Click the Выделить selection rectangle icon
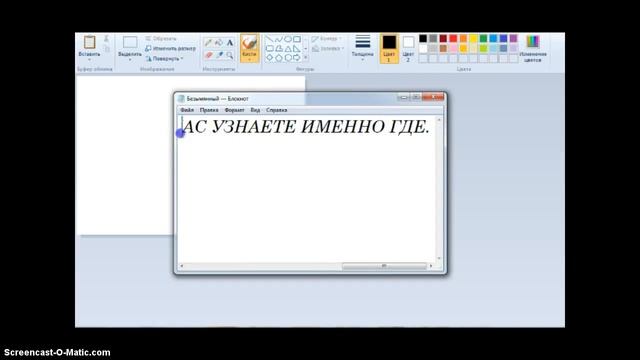640x360 pixels. pyautogui.click(x=130, y=42)
